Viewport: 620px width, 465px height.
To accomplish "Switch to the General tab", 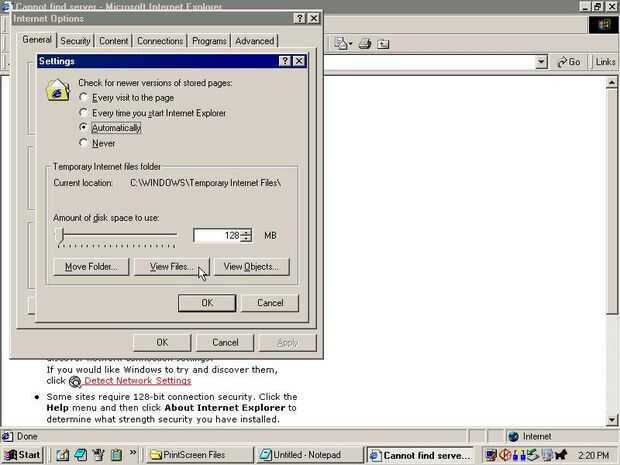I will (x=37, y=40).
